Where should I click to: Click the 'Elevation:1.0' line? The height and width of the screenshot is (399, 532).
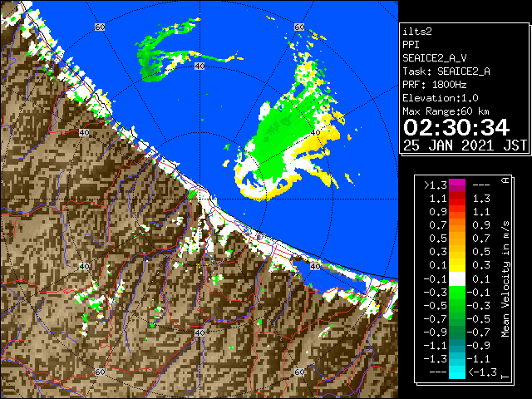(441, 98)
